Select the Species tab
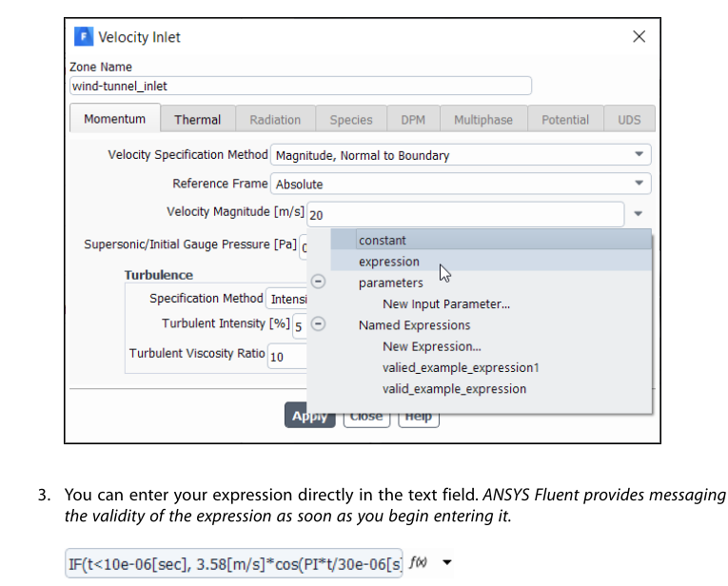The image size is (728, 586). 351,120
